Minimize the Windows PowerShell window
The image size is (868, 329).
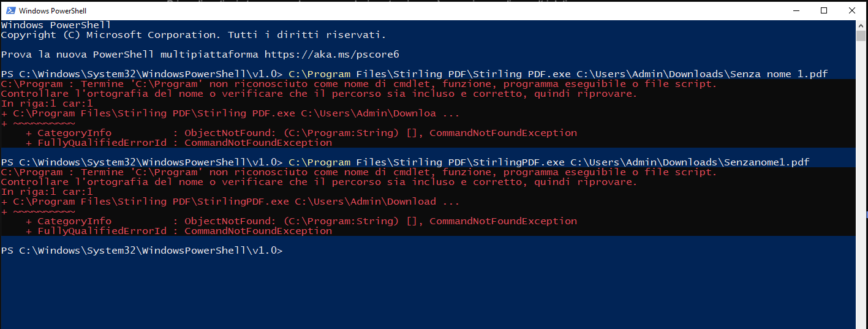pyautogui.click(x=796, y=10)
